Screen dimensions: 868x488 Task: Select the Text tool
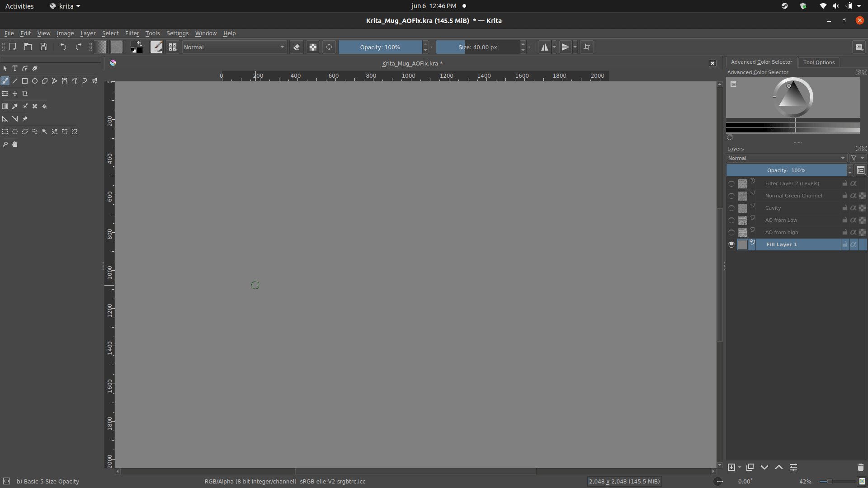click(x=15, y=68)
